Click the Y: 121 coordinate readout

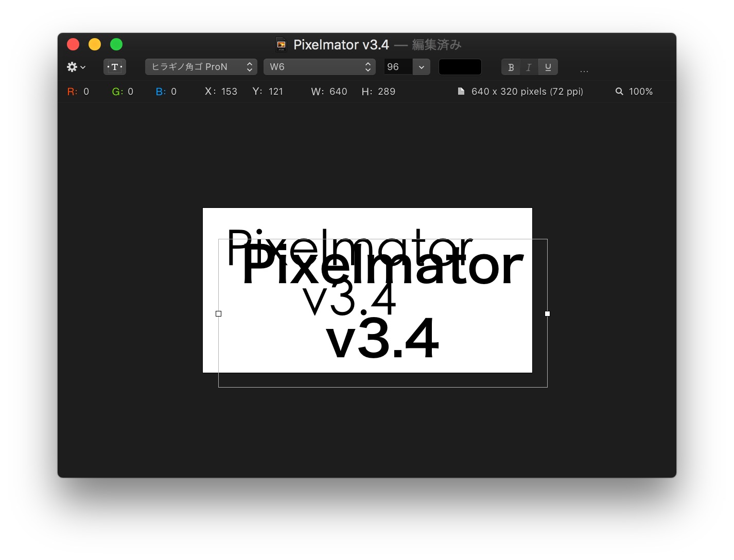tap(268, 92)
